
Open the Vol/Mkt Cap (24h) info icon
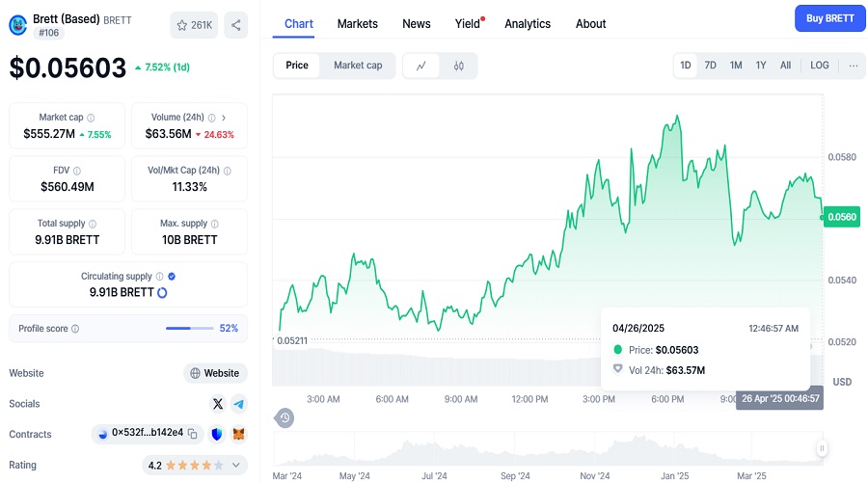(x=227, y=171)
